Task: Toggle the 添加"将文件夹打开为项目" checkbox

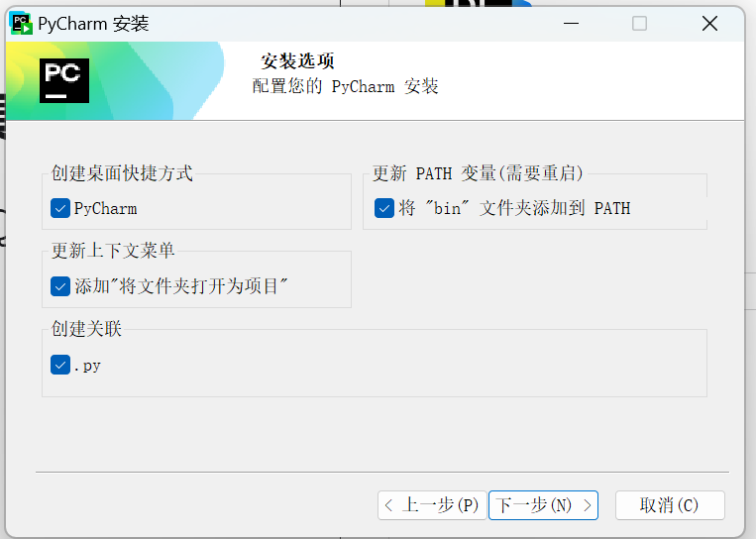Action: [60, 286]
